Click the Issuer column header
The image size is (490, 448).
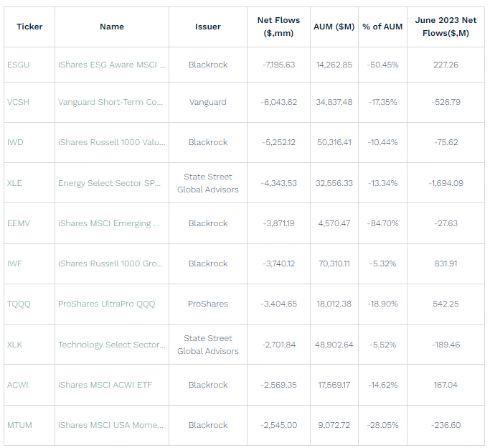208,27
